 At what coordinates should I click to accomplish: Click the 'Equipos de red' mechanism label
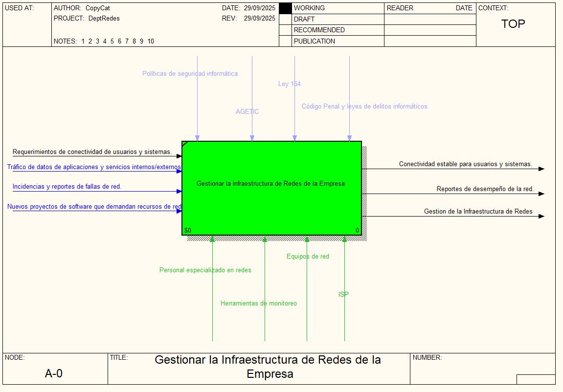(308, 257)
